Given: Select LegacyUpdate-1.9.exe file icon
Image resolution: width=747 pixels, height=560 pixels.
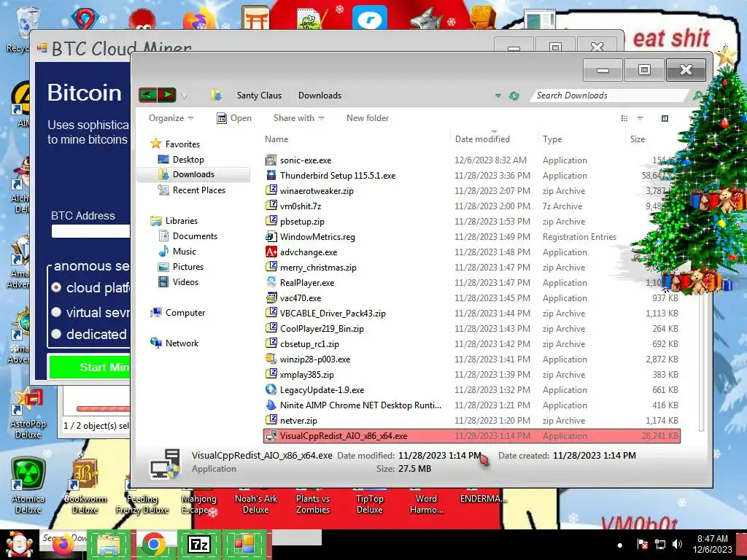Looking at the screenshot, I should (x=271, y=389).
